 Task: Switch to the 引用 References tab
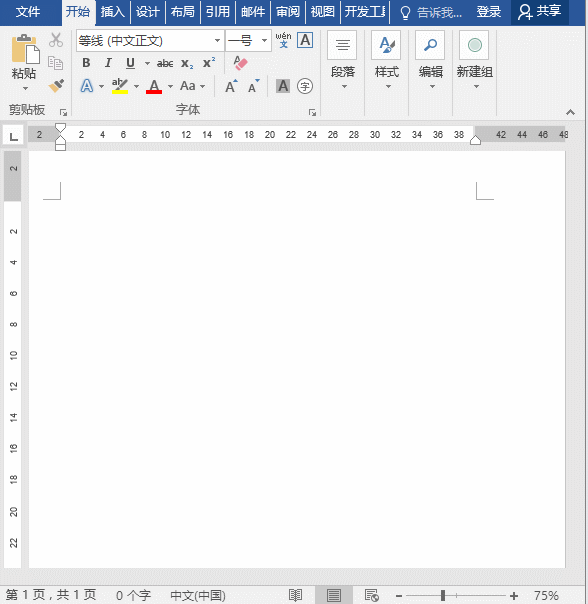[x=218, y=12]
